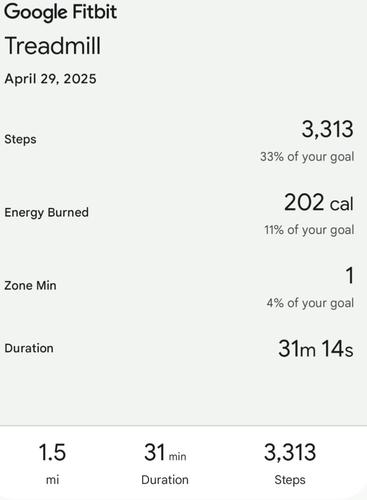367x500 pixels.
Task: Click the April 29, 2025 date
Action: pyautogui.click(x=50, y=79)
